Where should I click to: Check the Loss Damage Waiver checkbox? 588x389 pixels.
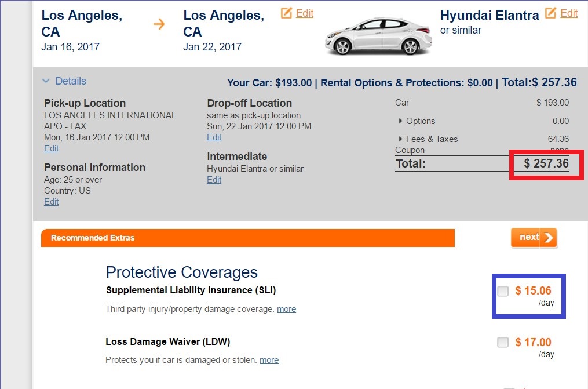(x=502, y=342)
